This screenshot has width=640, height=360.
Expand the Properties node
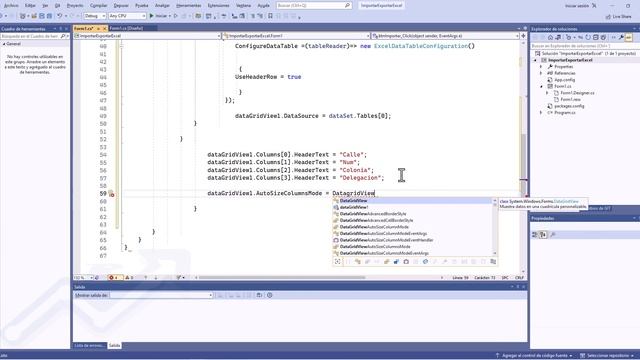[542, 67]
